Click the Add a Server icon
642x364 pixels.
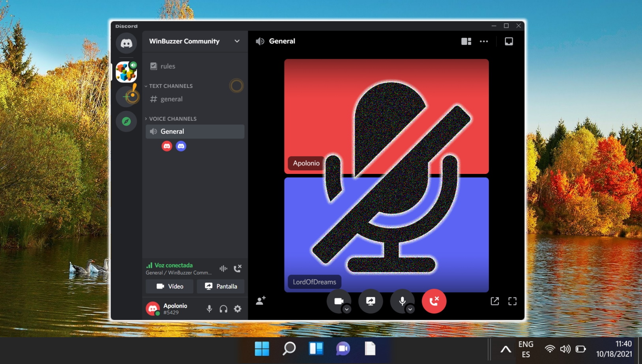point(126,97)
